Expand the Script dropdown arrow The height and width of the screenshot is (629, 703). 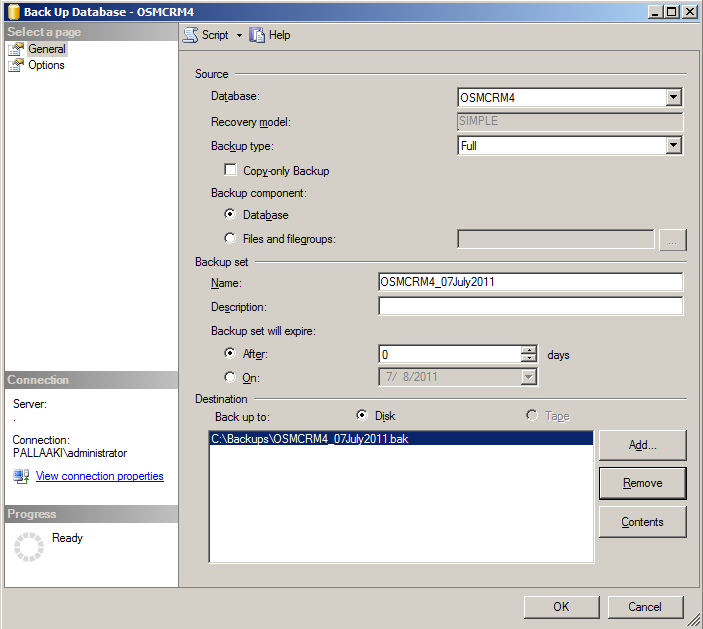coord(239,35)
